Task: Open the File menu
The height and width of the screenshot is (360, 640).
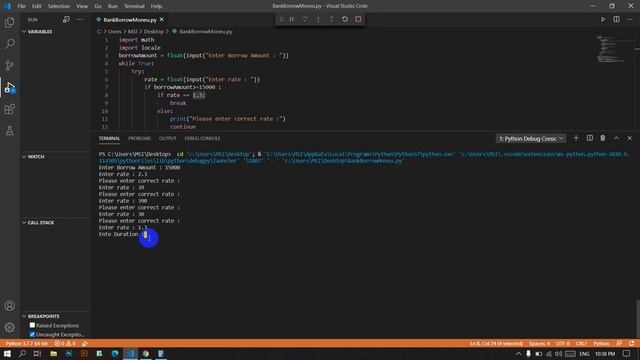Action: (x=21, y=6)
